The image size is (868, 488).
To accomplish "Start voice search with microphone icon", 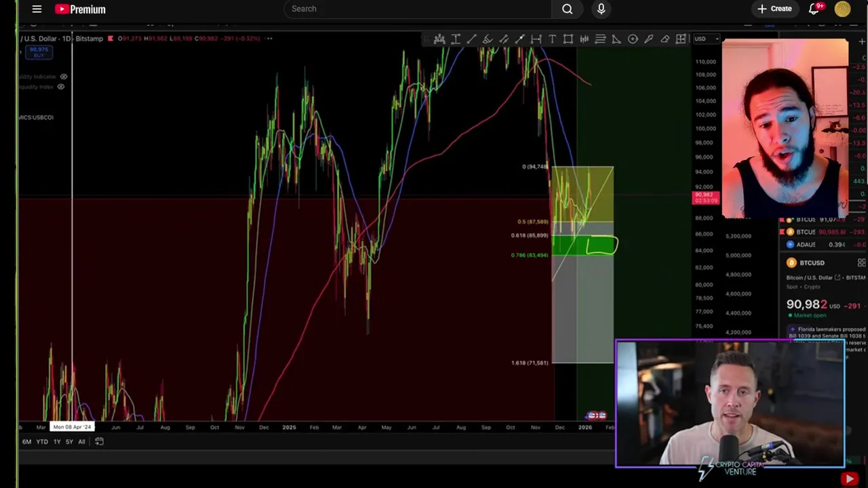I will click(x=601, y=9).
